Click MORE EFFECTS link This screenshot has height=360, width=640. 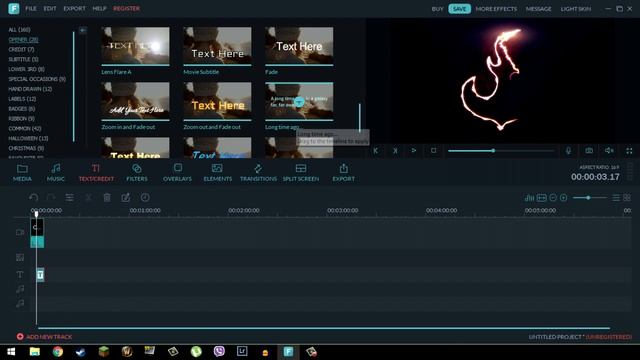(496, 9)
